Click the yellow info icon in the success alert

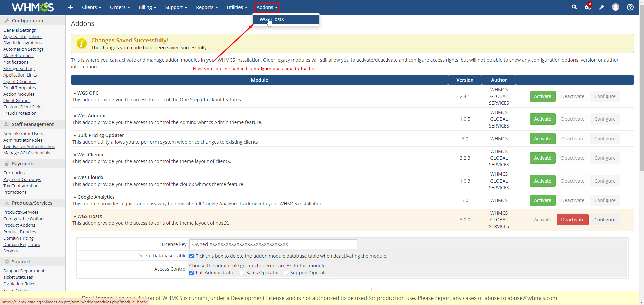81,44
